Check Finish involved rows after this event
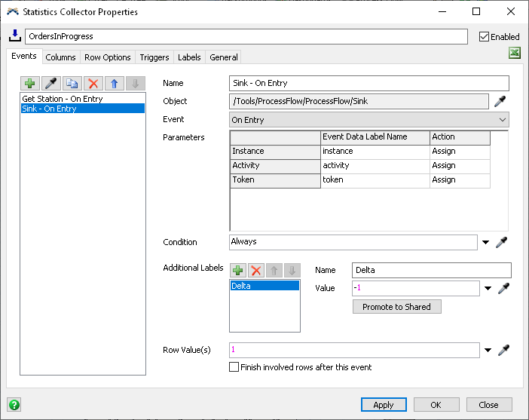Screen dimensions: 529x420 pos(234,367)
